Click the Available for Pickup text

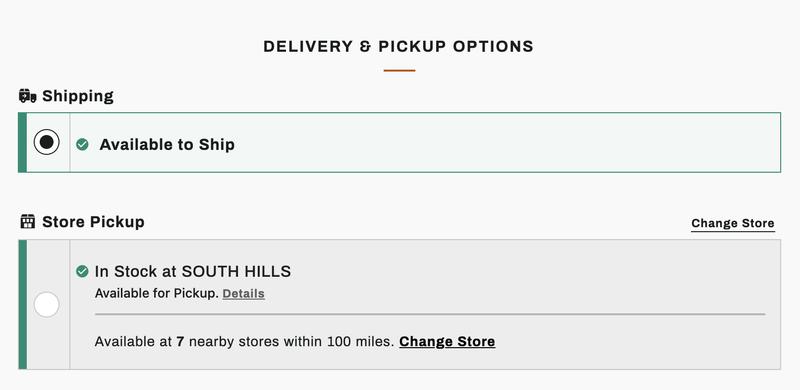click(157, 294)
